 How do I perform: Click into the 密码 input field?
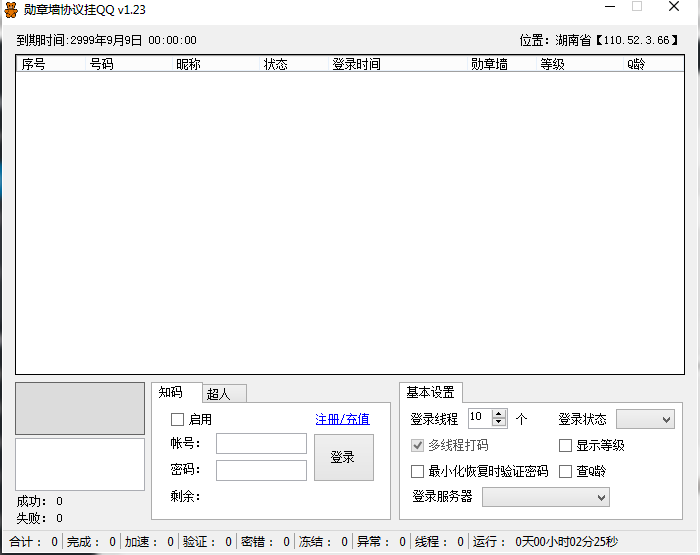(261, 470)
